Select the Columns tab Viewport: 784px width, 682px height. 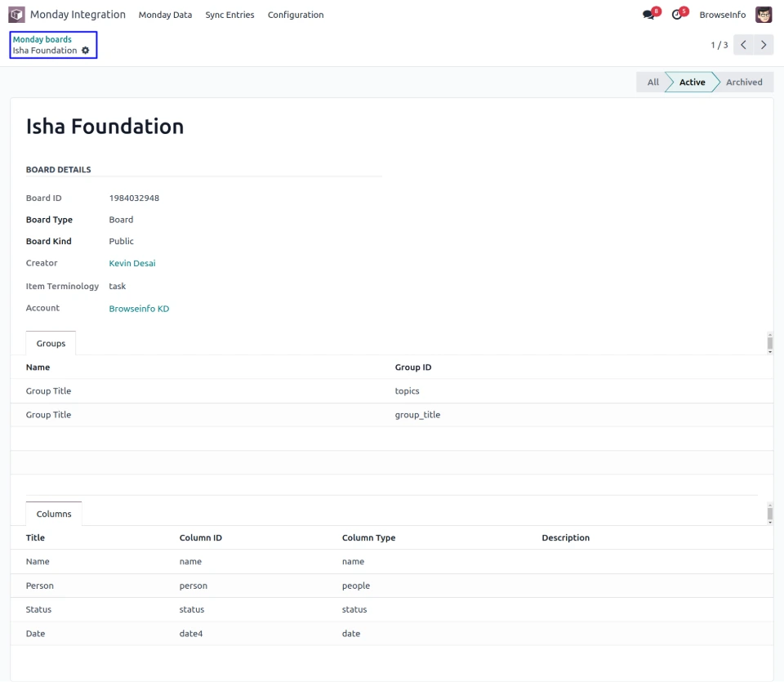pos(54,515)
